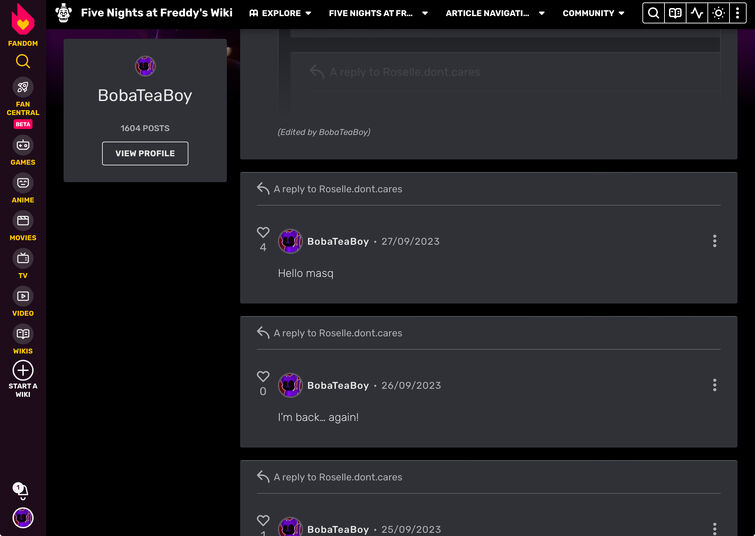Open the wiki search magnifier in header
Image resolution: width=755 pixels, height=536 pixels.
point(653,13)
